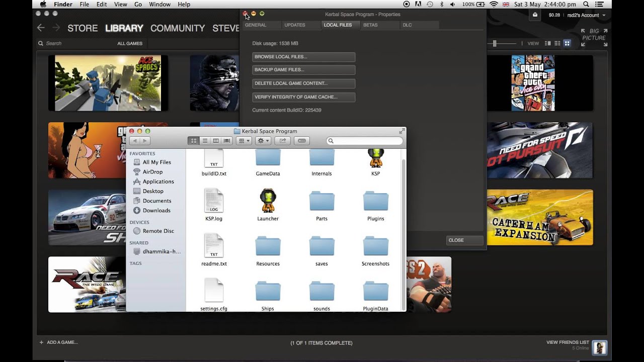Switch Finder to icon view
644x362 pixels.
click(x=194, y=141)
